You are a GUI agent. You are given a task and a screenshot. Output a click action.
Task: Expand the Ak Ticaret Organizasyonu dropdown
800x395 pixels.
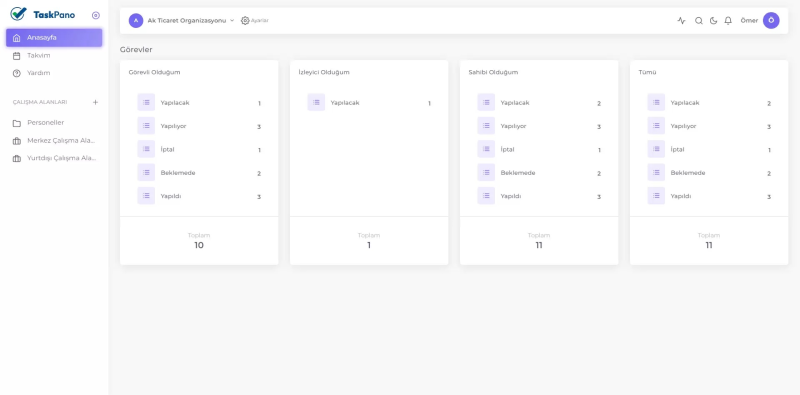[x=191, y=20]
